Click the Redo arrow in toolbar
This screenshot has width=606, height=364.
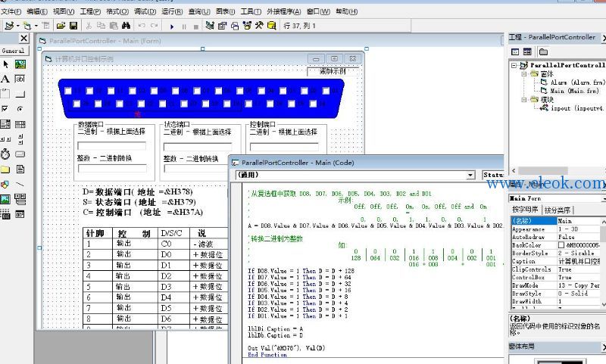pos(155,26)
